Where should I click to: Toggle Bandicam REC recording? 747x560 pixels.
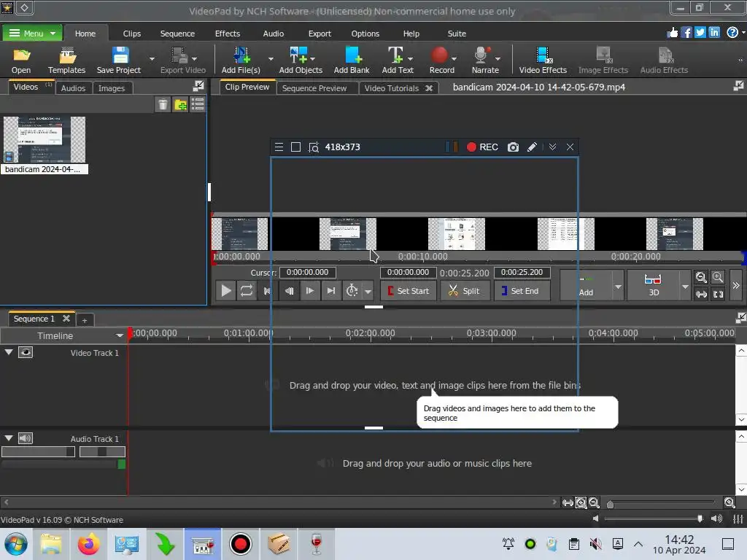[x=482, y=147]
